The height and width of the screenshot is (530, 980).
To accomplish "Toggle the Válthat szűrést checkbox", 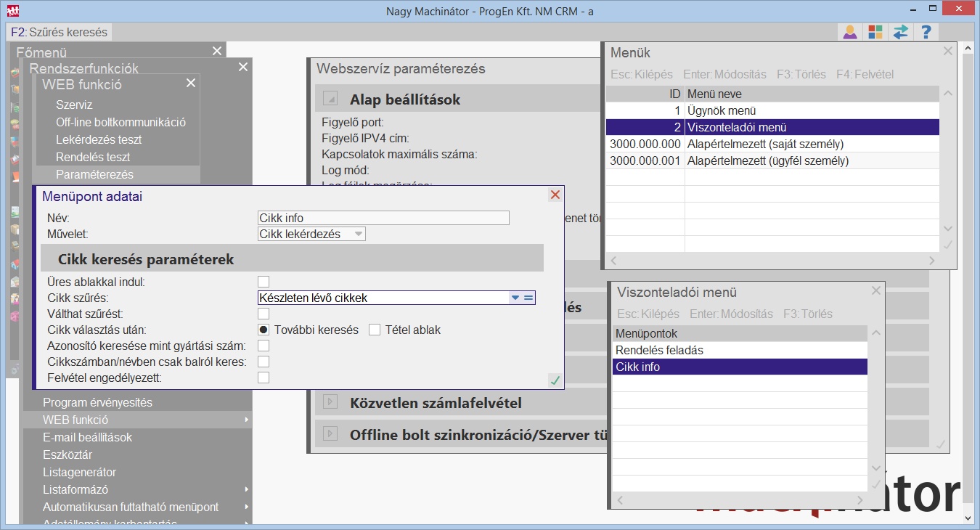I will tap(264, 314).
